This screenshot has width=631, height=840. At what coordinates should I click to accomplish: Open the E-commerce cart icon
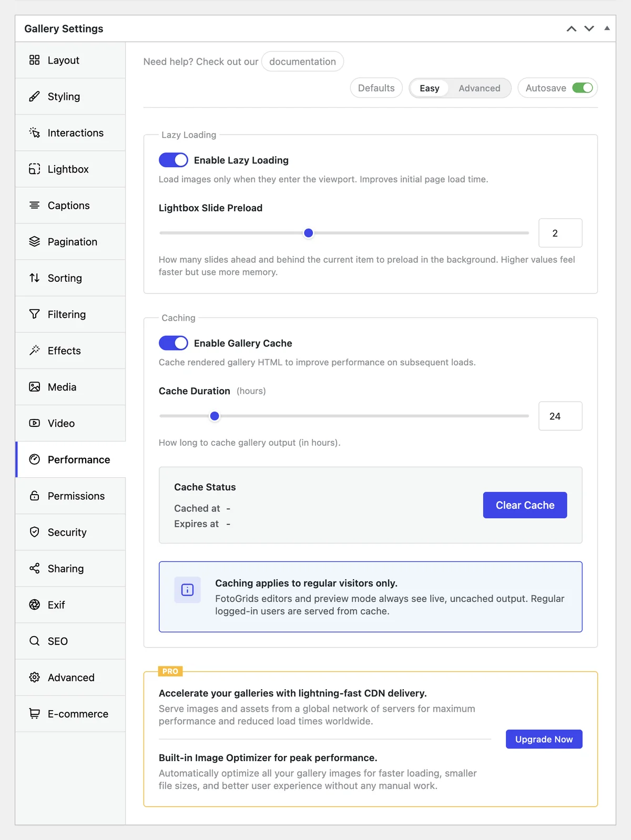coord(34,713)
